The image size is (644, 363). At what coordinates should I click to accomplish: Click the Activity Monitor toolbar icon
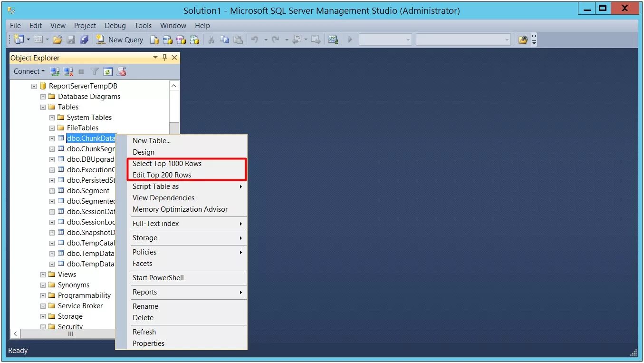point(333,40)
